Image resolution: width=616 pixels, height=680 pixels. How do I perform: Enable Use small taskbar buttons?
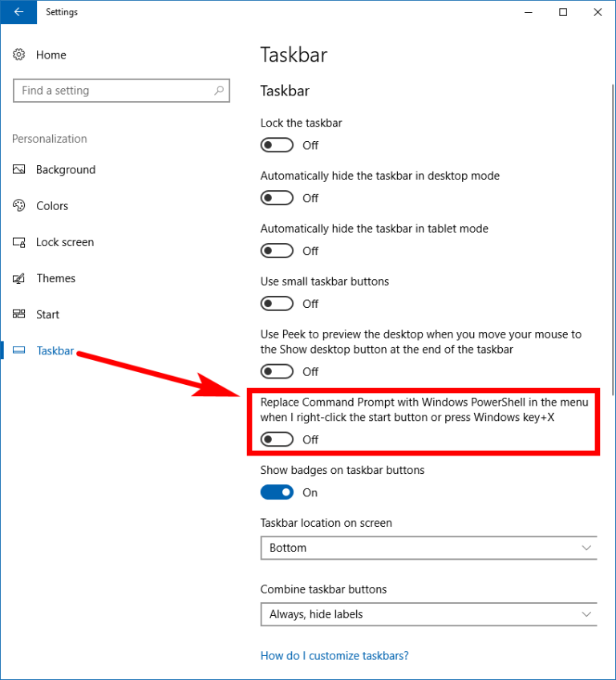277,304
